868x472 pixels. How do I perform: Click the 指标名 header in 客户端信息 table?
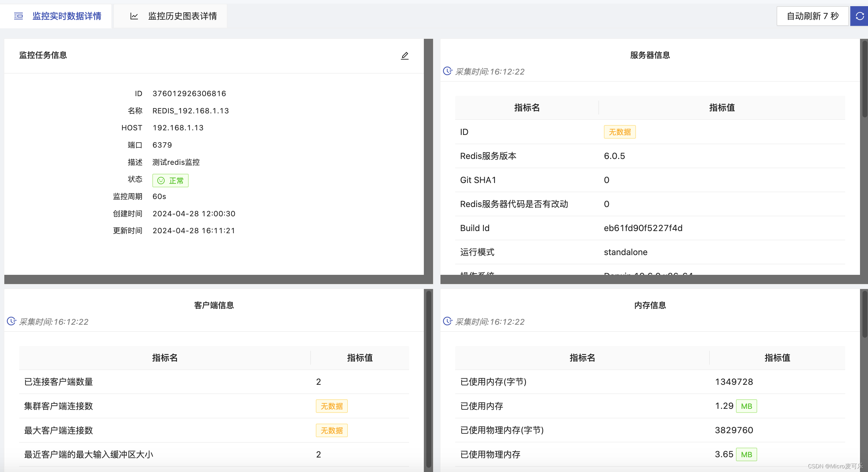point(165,358)
